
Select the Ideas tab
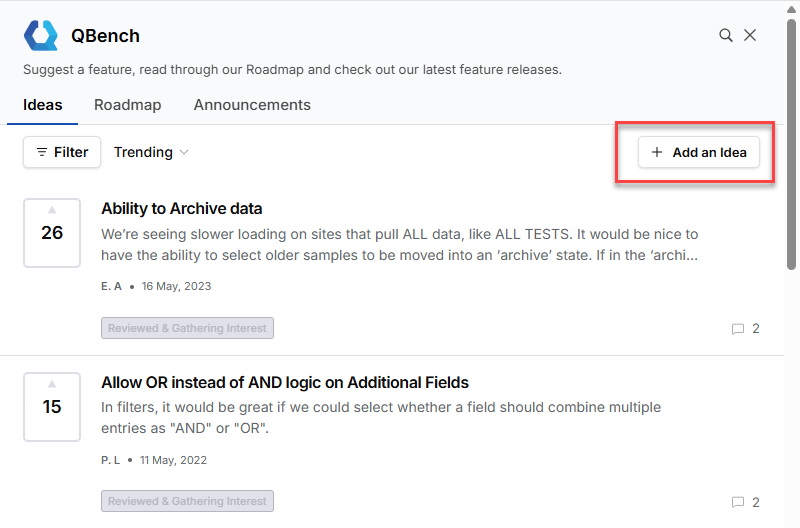coord(43,105)
